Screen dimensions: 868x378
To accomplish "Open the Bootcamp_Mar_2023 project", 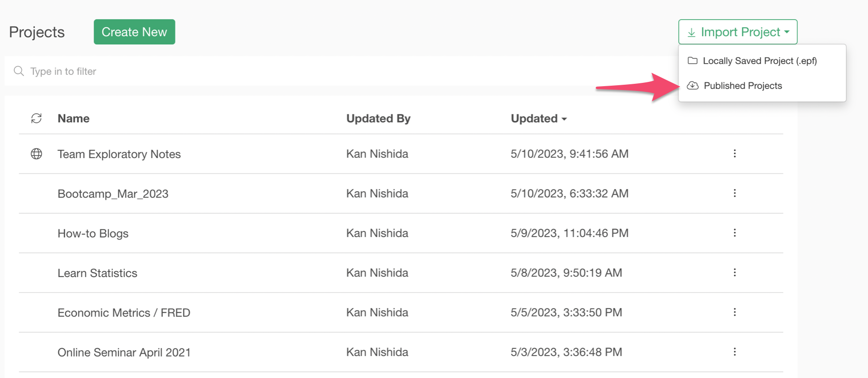I will (x=113, y=194).
